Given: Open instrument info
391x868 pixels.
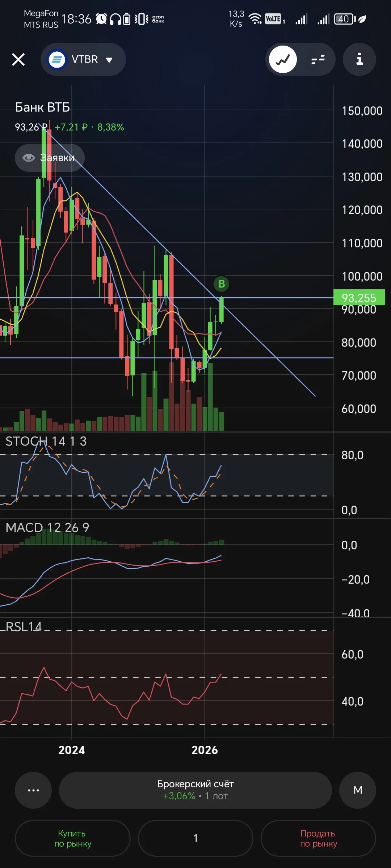Looking at the screenshot, I should coord(360,59).
